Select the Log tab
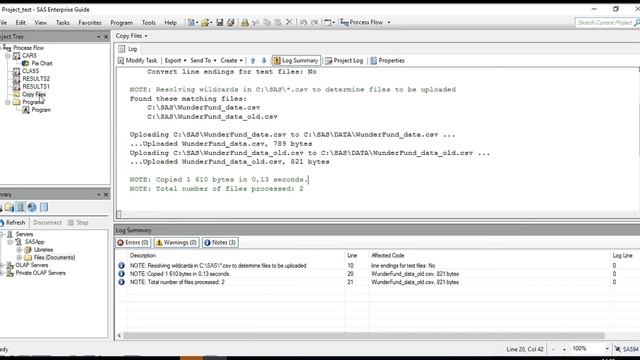 tap(128, 49)
